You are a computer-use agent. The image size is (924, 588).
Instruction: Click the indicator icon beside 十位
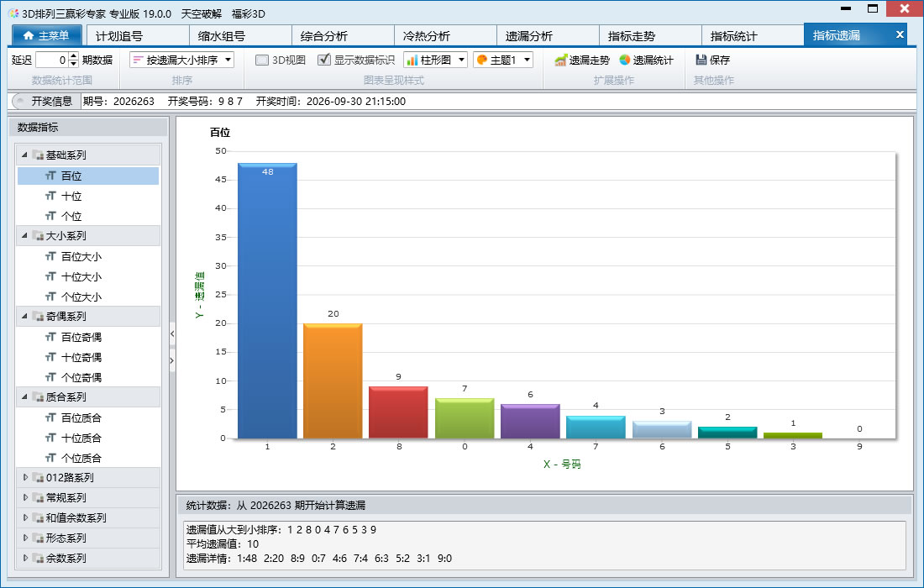[x=50, y=196]
